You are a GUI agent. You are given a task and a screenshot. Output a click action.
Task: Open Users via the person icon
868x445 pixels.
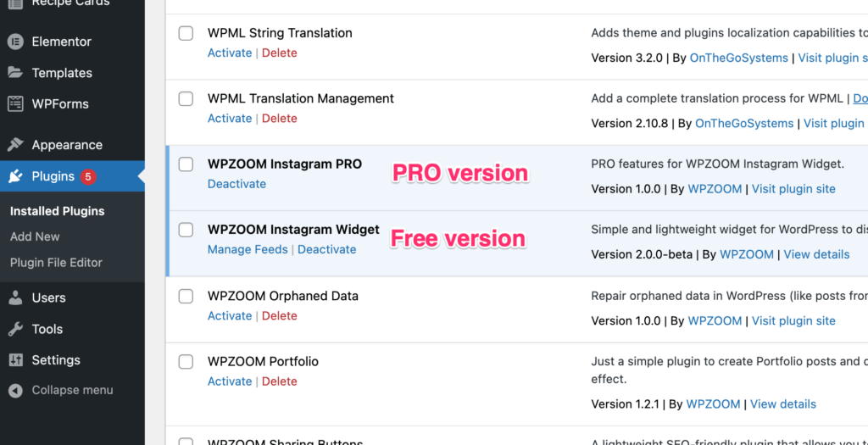pyautogui.click(x=15, y=298)
